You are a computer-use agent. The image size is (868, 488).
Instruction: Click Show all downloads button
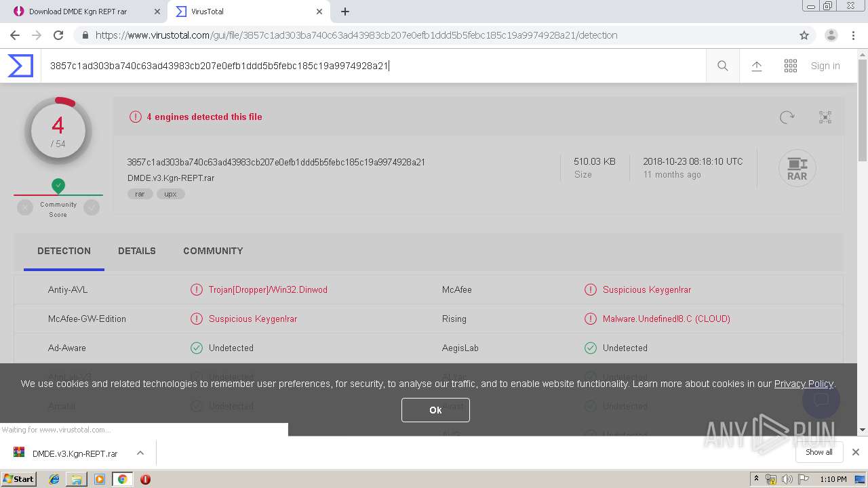coord(819,452)
